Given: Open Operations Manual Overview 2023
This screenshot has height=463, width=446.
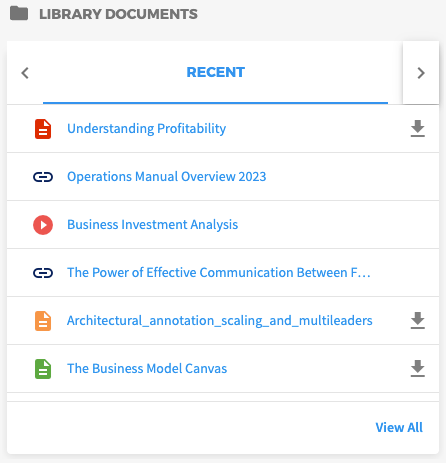Looking at the screenshot, I should point(167,177).
